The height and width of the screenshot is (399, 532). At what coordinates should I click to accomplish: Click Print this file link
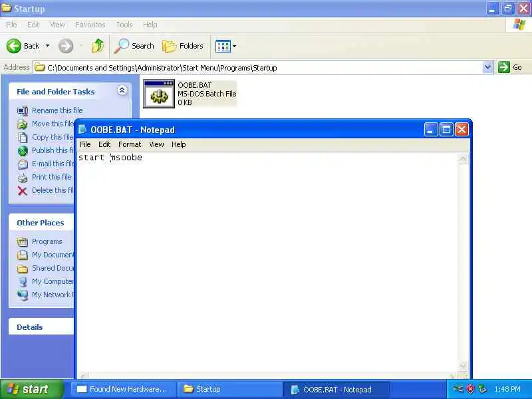(52, 177)
